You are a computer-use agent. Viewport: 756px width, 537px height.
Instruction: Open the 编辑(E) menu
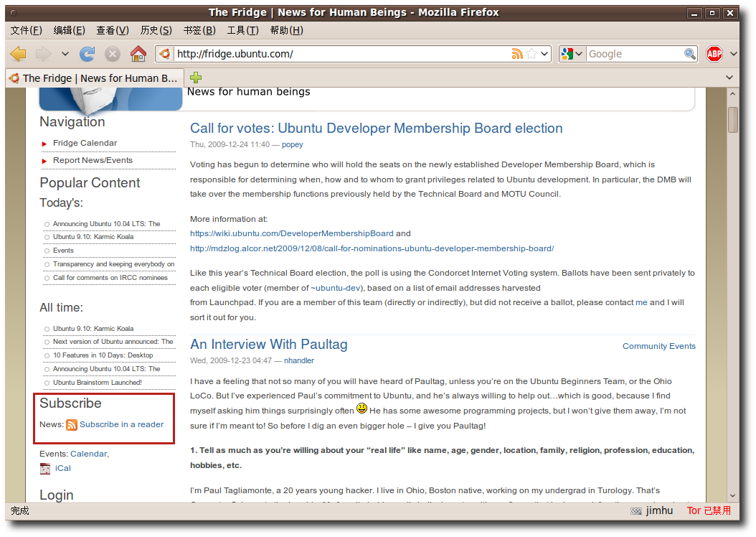[x=69, y=30]
